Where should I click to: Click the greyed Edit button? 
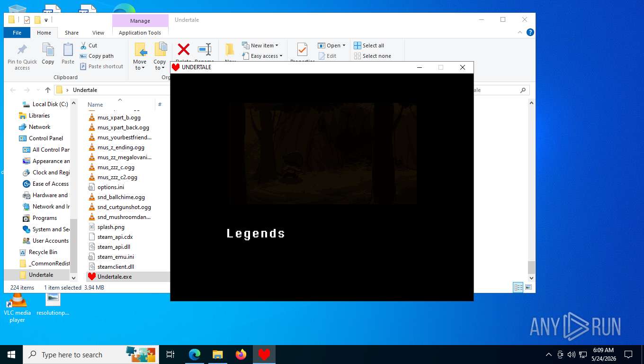(x=327, y=56)
